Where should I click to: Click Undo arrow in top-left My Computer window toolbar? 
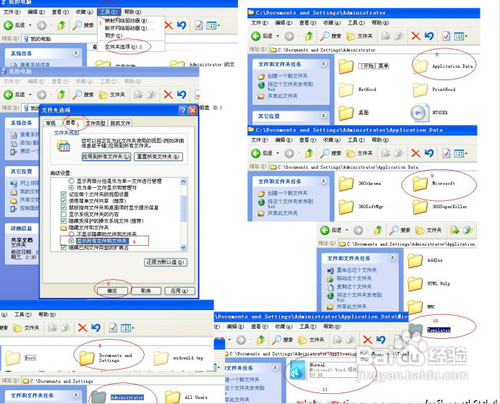(181, 25)
